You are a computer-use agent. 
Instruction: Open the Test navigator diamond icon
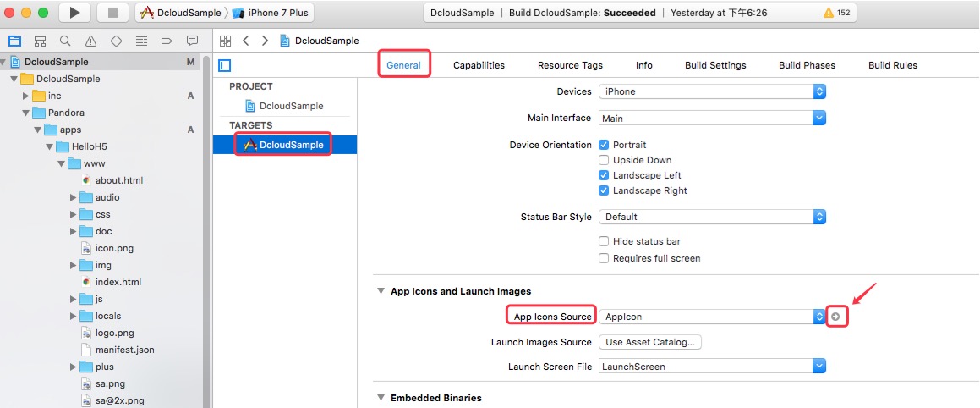click(116, 41)
